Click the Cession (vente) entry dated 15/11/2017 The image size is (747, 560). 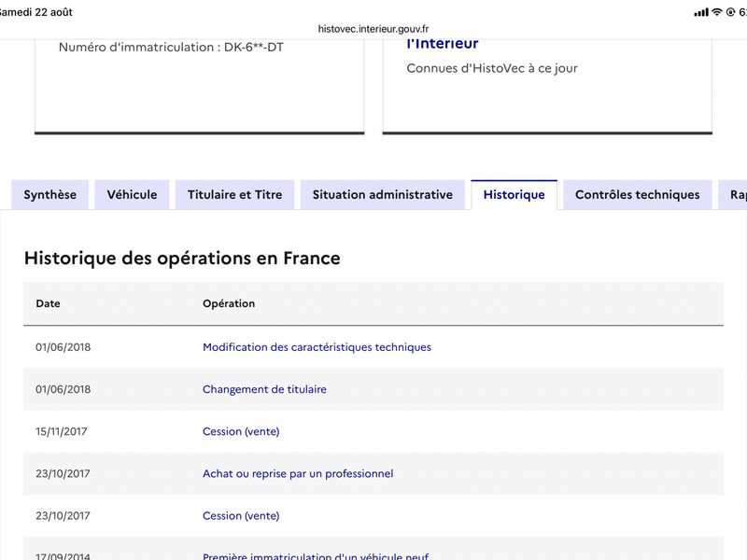(x=241, y=431)
